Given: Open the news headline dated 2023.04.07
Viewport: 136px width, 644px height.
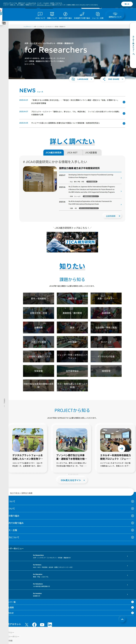Looking at the screenshot, I should point(75,113).
